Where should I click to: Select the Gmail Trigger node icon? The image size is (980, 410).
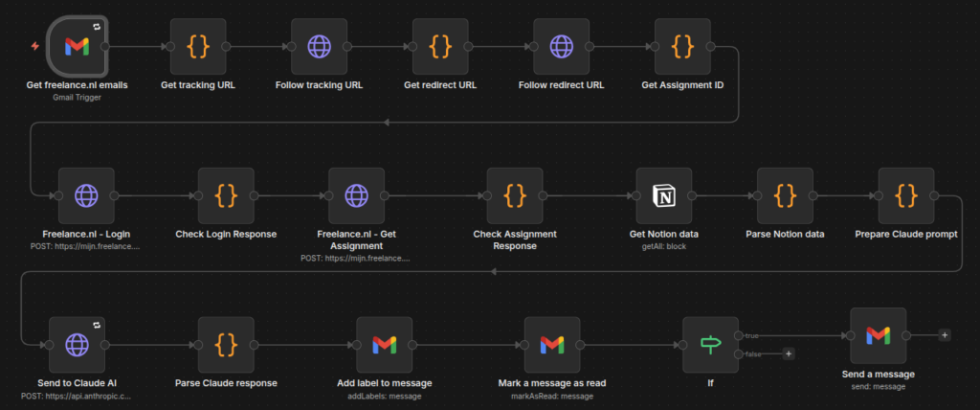coord(77,45)
